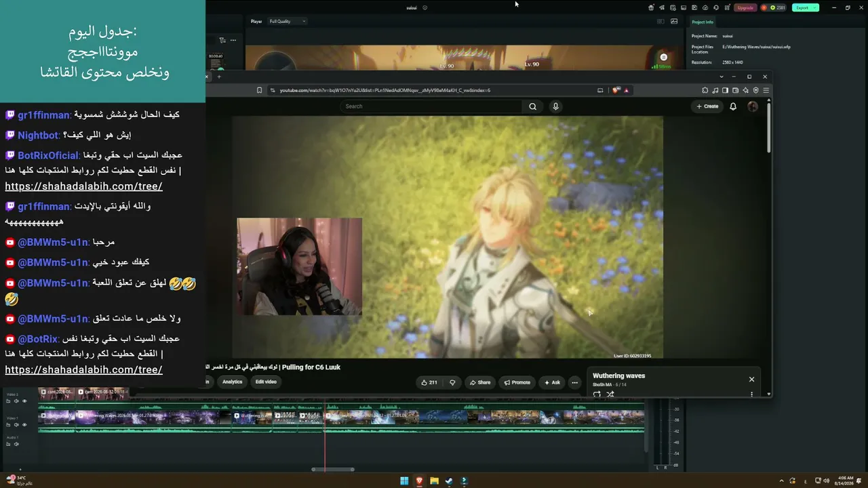Viewport: 868px width, 488px height.
Task: Click the weather widget showing 34°C
Action: point(18,480)
